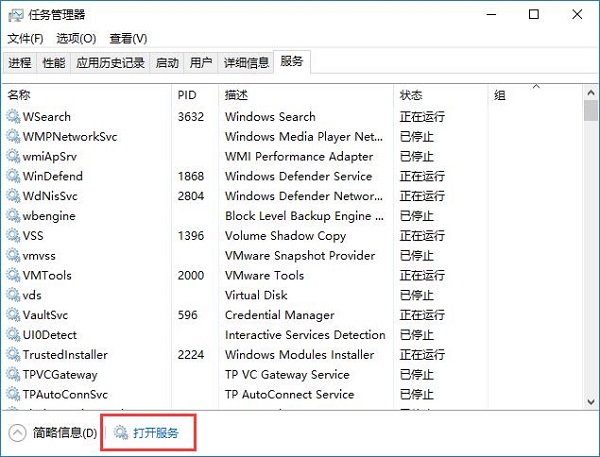600x457 pixels.
Task: Click the gear icon beside WinDefend
Action: [13, 176]
